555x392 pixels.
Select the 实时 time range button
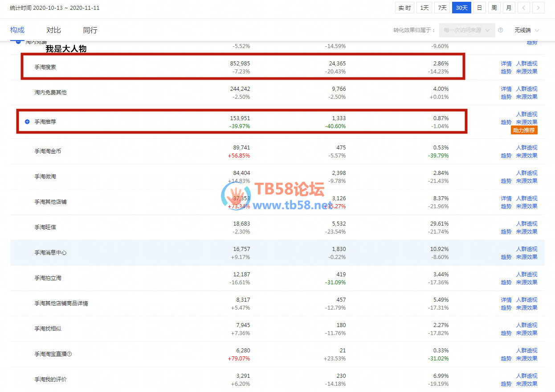coord(404,8)
